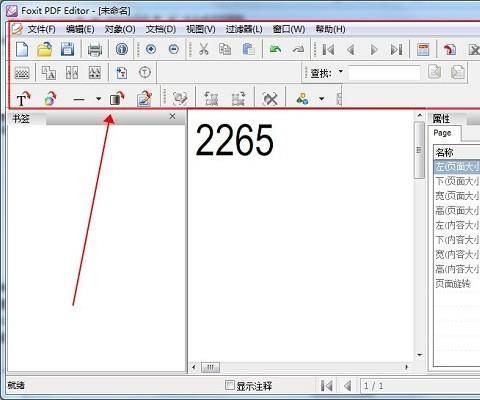Click the red rotate page icon

point(450,49)
